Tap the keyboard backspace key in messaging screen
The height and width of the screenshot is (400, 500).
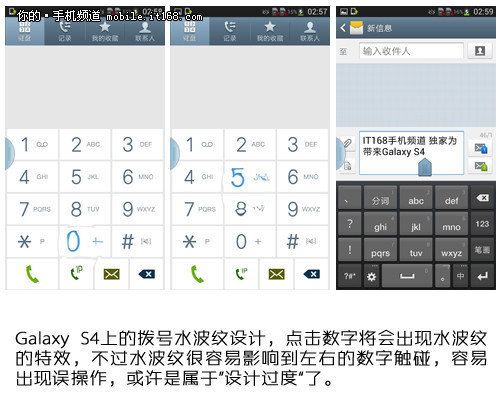click(482, 198)
